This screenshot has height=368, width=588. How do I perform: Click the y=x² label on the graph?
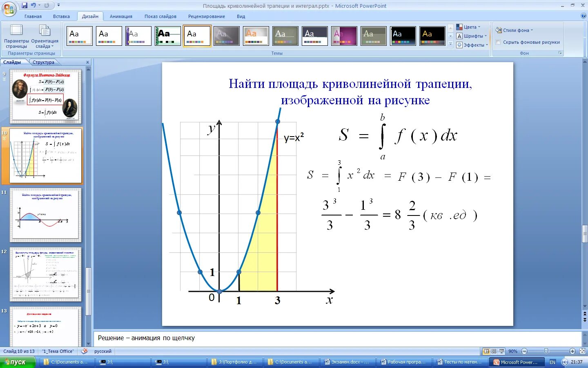click(294, 138)
